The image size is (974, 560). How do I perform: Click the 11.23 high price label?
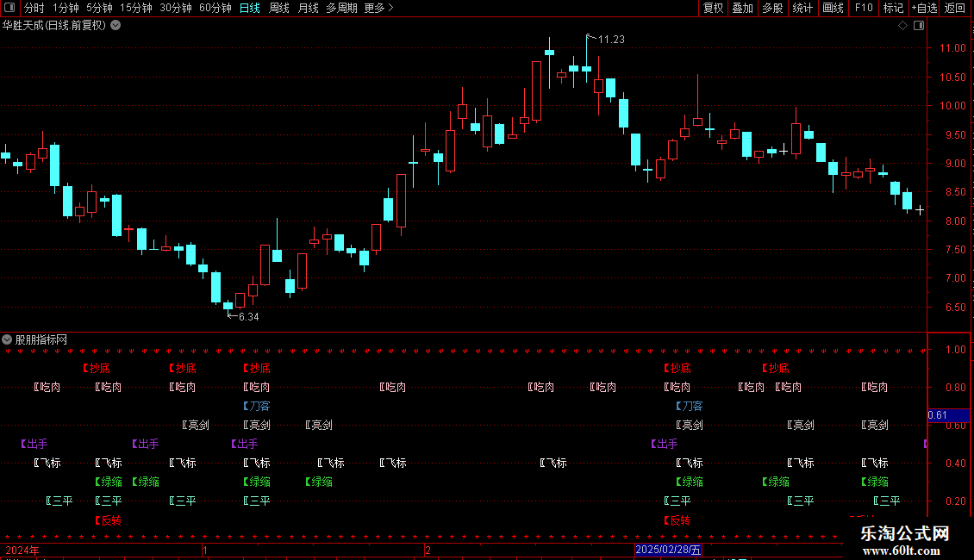[611, 39]
